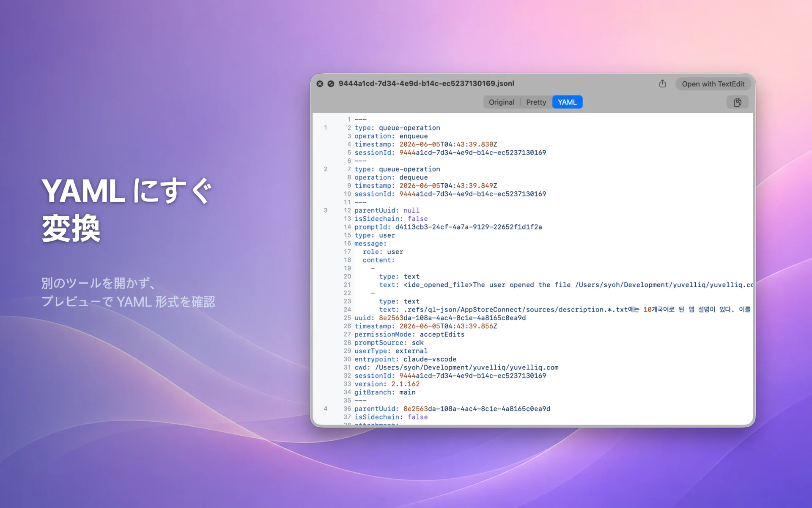Click the 'message:' key line
Viewport: 812px width, 508px height.
(x=370, y=243)
